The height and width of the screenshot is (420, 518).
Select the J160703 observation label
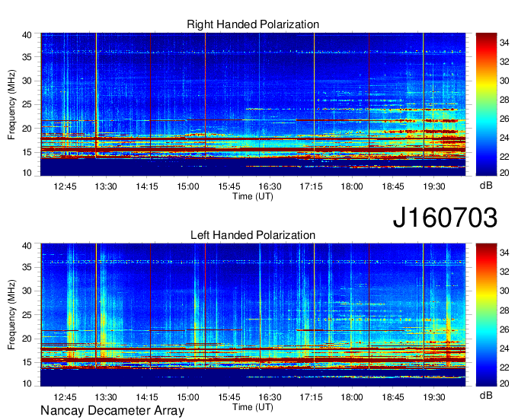(445, 218)
